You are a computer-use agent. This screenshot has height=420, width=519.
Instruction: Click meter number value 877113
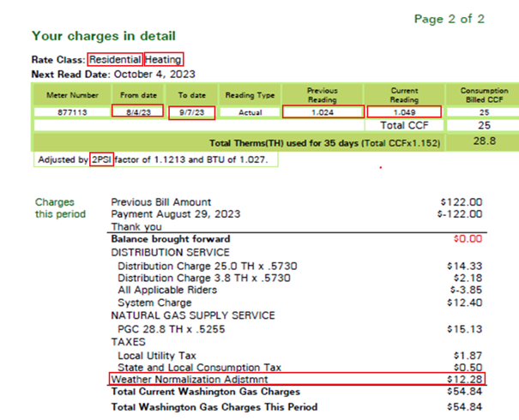coord(72,112)
